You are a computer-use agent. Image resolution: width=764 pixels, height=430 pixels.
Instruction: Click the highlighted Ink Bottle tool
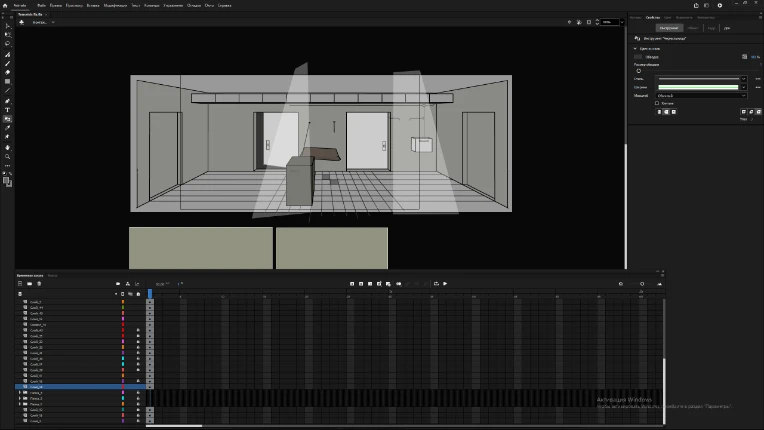tap(7, 119)
